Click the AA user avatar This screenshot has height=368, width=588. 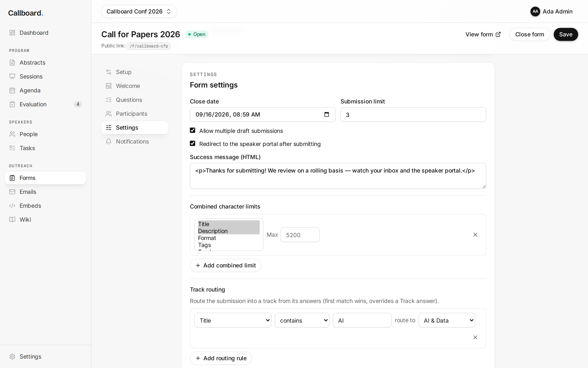535,11
